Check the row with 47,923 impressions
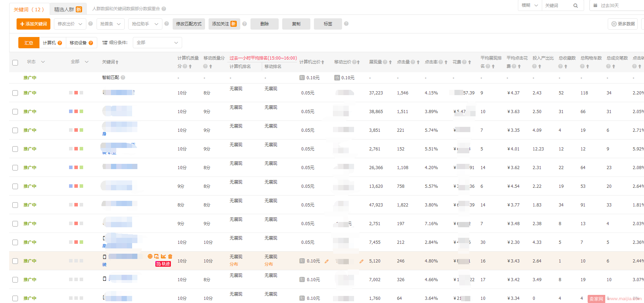The height and width of the screenshot is (303, 644). pos(15,205)
